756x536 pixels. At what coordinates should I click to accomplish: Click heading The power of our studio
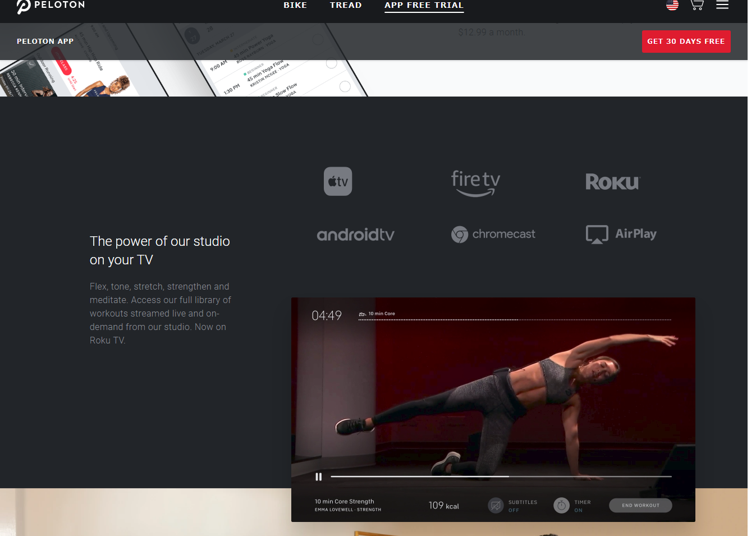click(x=160, y=250)
